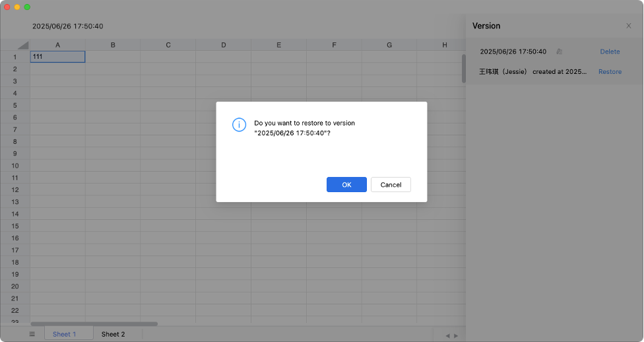The width and height of the screenshot is (644, 342).
Task: Click the vertical scrollbar thumb
Action: coord(463,68)
